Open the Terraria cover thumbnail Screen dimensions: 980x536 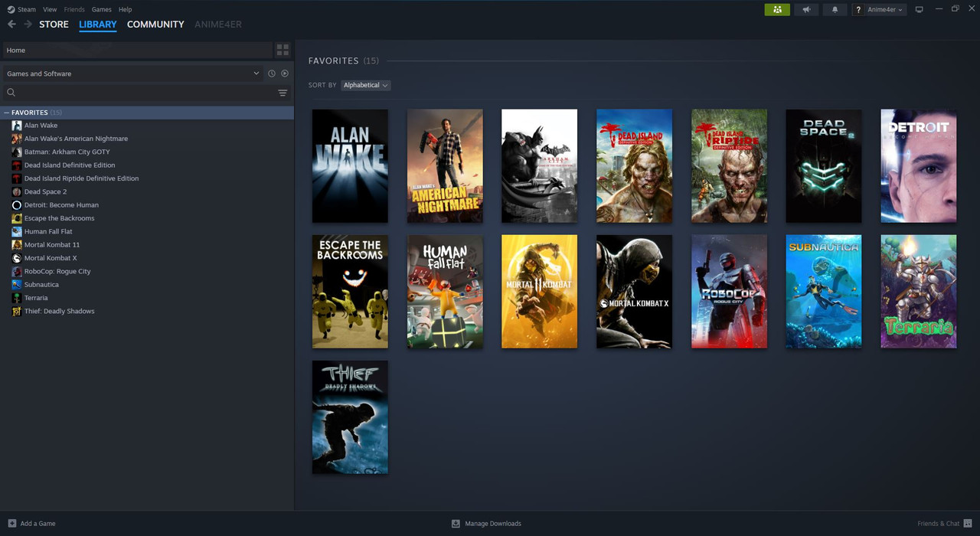(919, 292)
